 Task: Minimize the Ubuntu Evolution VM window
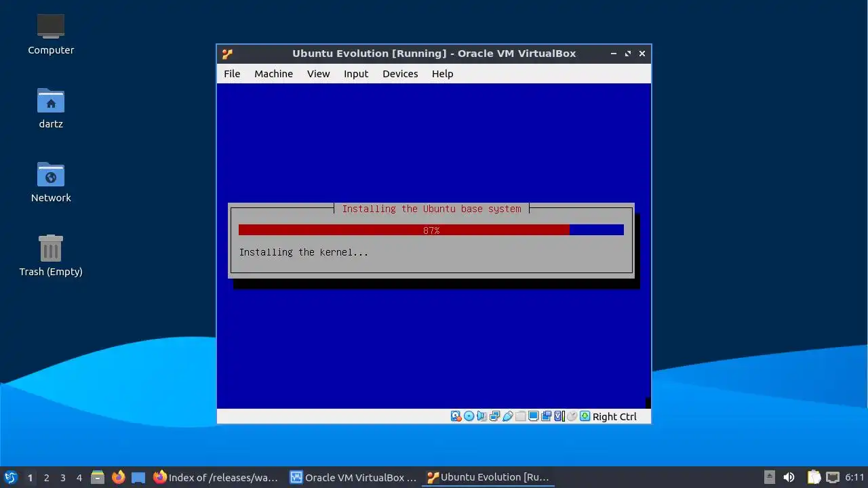pyautogui.click(x=613, y=54)
